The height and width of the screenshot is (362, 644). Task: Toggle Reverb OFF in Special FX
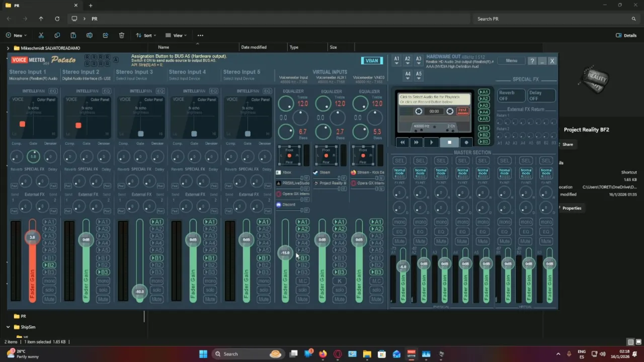click(511, 96)
